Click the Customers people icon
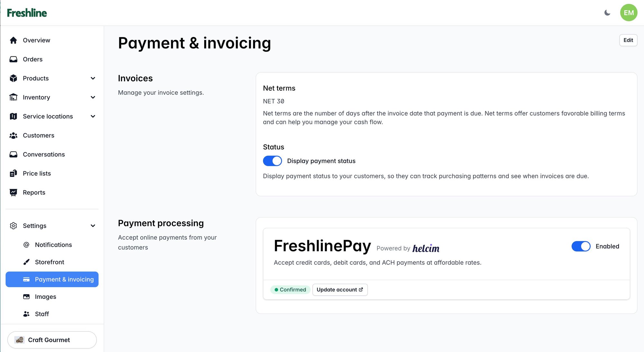Image resolution: width=644 pixels, height=352 pixels. pos(13,136)
